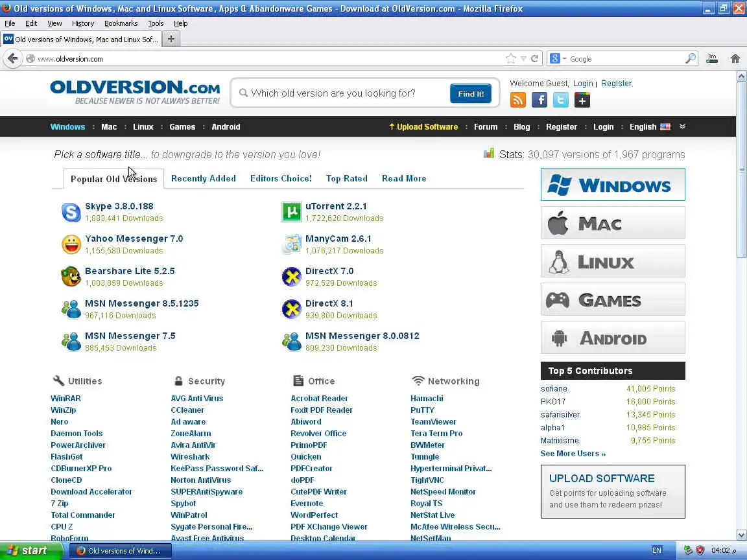This screenshot has width=747, height=560.
Task: Click the stats bar chart icon
Action: tap(489, 154)
